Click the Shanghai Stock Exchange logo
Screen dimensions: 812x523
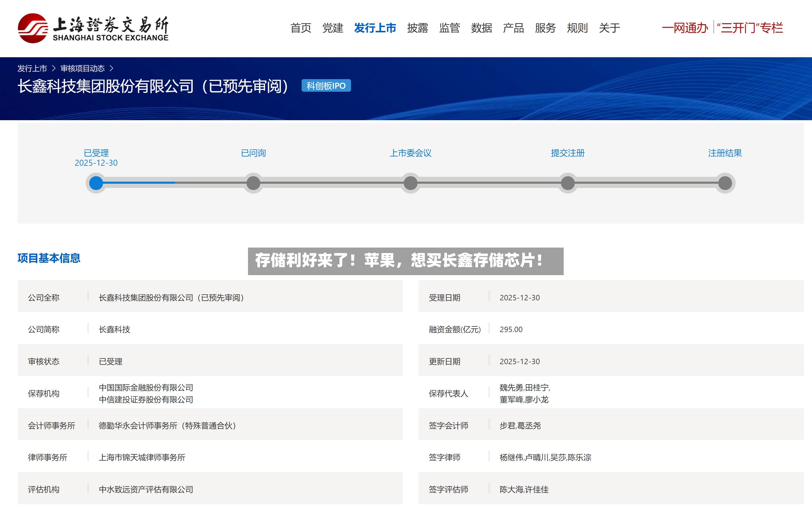click(x=93, y=28)
